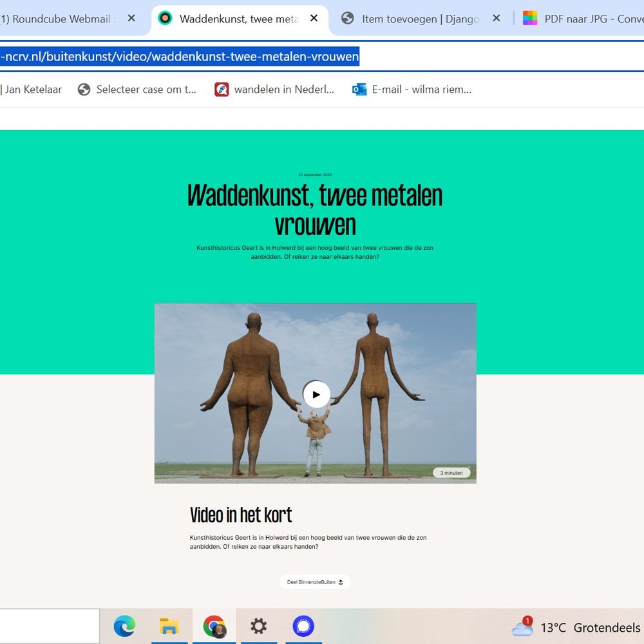Viewport: 644px width, 644px height.
Task: Click the Chrome icon in the taskbar
Action: pos(214,626)
